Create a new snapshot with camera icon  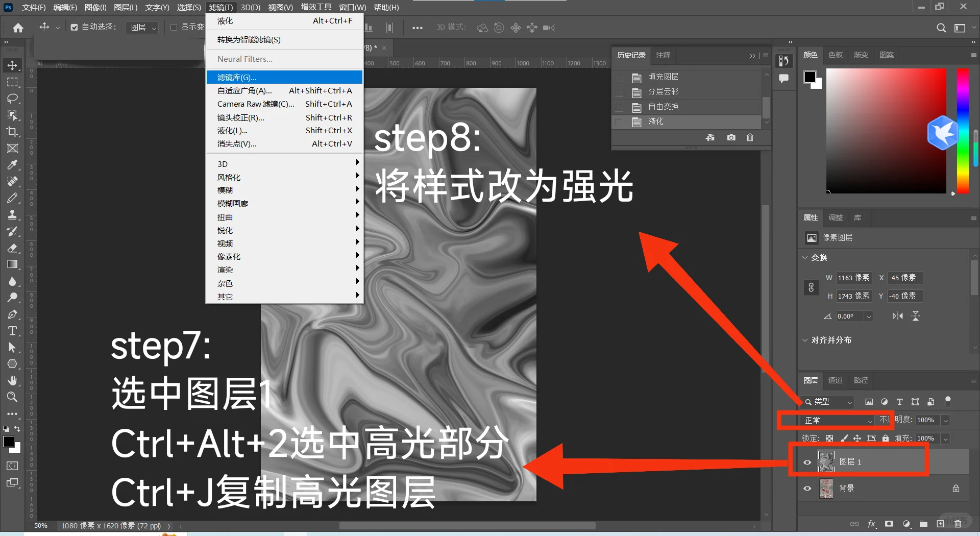click(x=731, y=137)
